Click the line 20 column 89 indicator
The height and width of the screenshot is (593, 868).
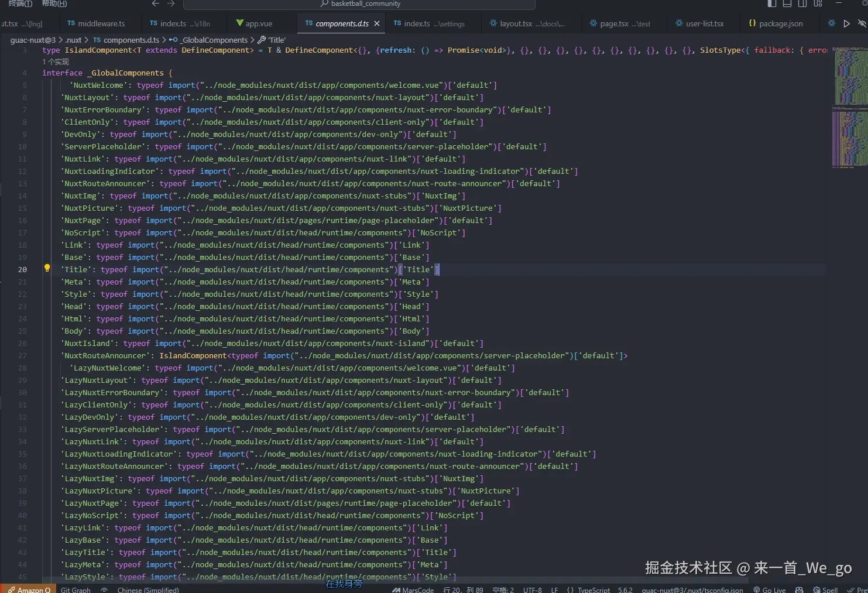463,589
